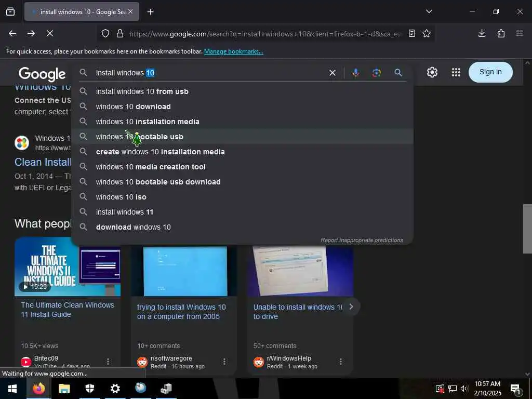
Task: Choose windows 10 bootable usb download suggestion
Action: [242, 182]
